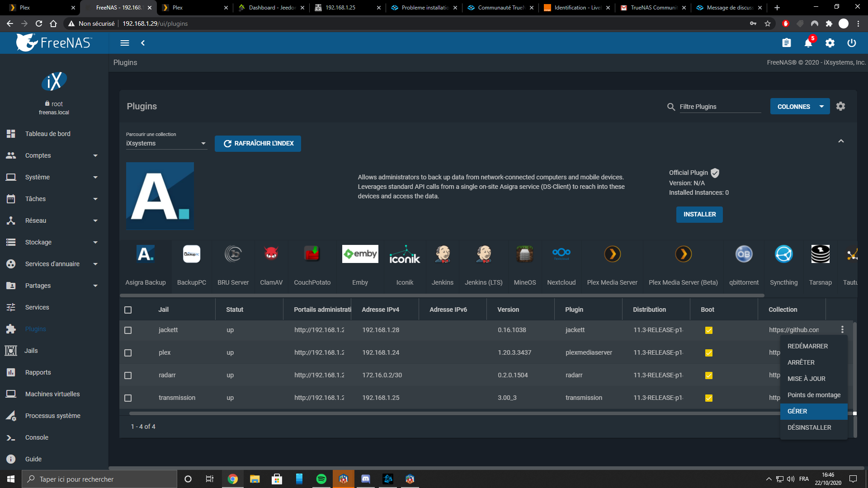868x488 pixels.
Task: Select all jails with header checkbox
Action: 128,310
